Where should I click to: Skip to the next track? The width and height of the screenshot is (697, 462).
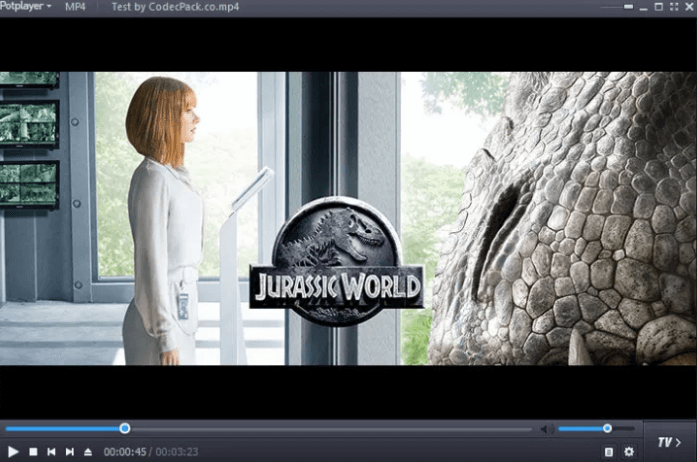click(x=70, y=452)
